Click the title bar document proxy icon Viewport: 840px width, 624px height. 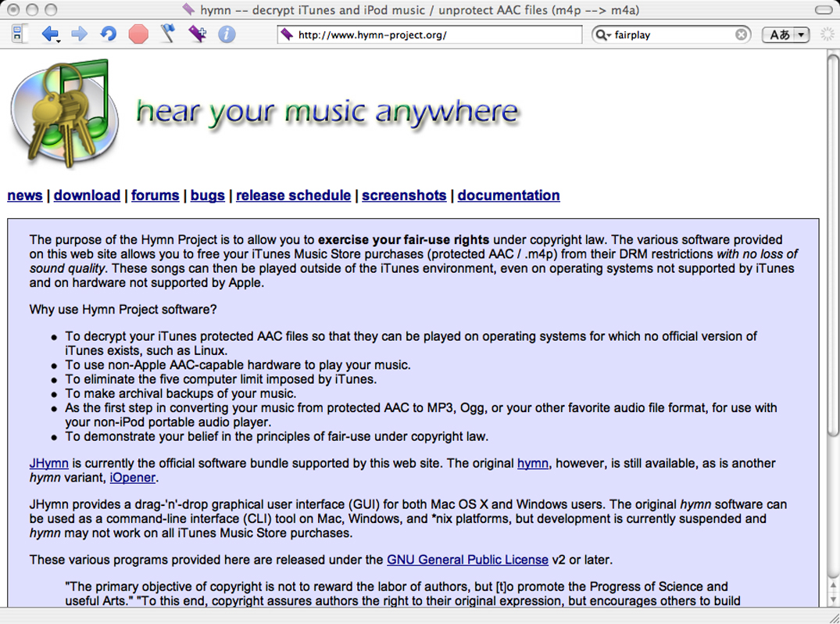pos(188,9)
